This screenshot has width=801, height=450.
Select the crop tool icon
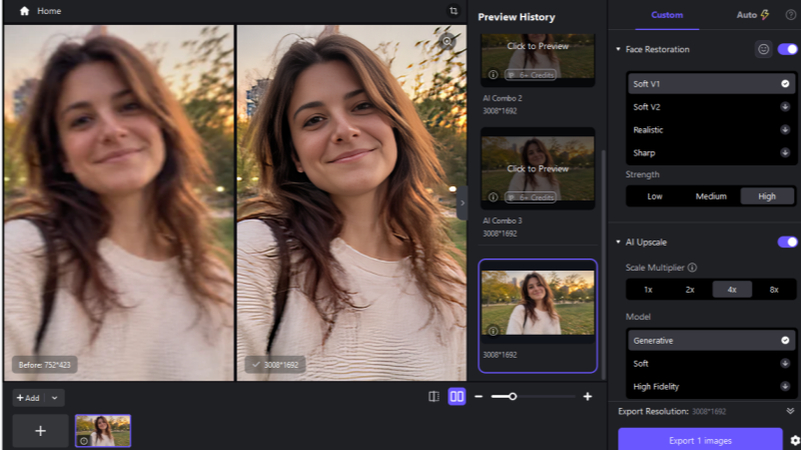coord(454,11)
